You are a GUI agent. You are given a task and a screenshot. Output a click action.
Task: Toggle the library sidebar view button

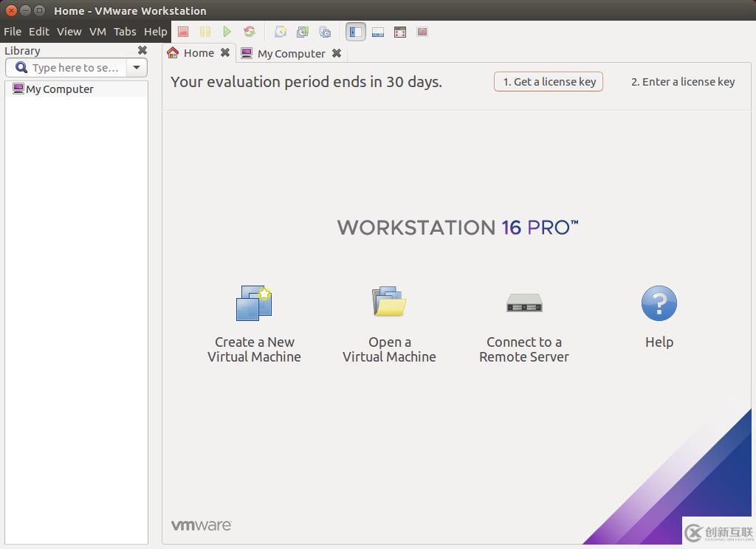(356, 32)
